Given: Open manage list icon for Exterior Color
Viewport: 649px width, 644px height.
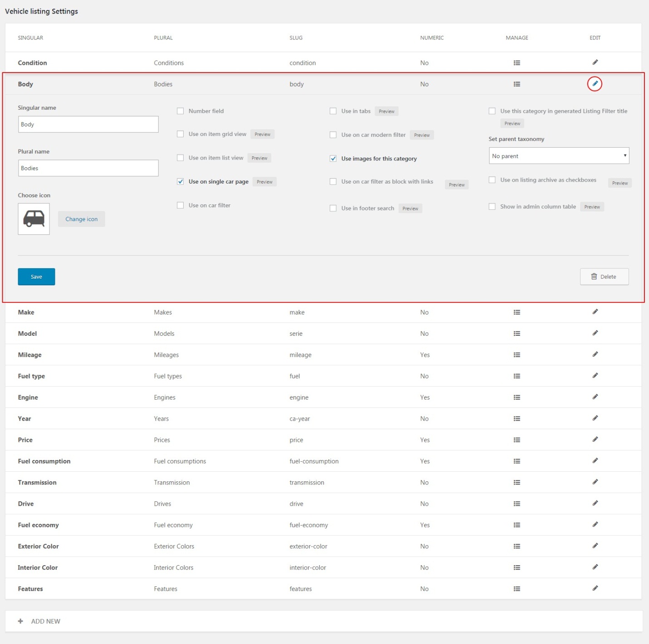Looking at the screenshot, I should pos(517,547).
